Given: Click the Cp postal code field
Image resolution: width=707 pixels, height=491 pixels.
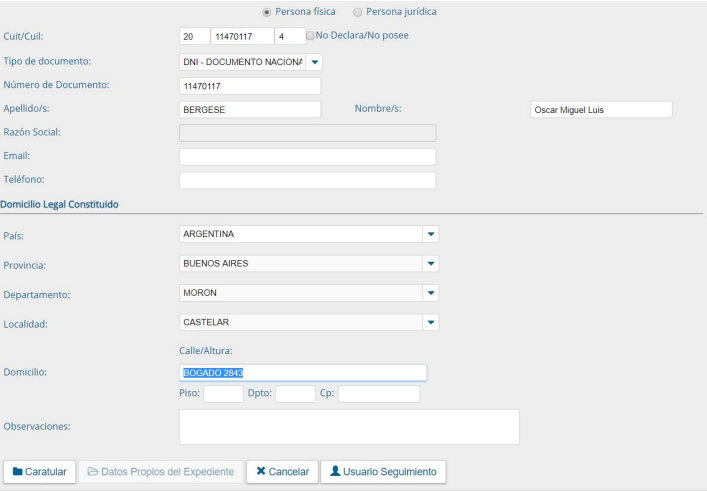Looking at the screenshot, I should point(378,394).
